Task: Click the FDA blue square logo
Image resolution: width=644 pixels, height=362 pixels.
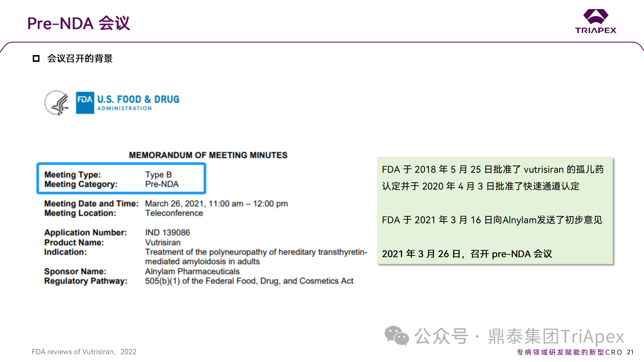Action: pos(85,103)
